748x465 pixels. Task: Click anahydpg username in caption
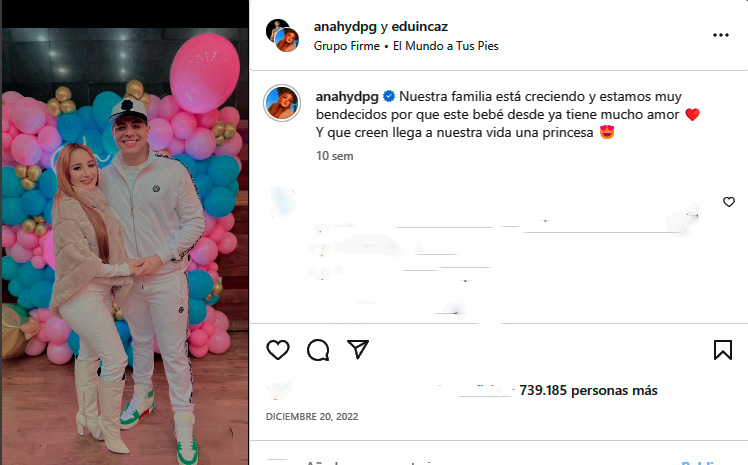coord(347,97)
